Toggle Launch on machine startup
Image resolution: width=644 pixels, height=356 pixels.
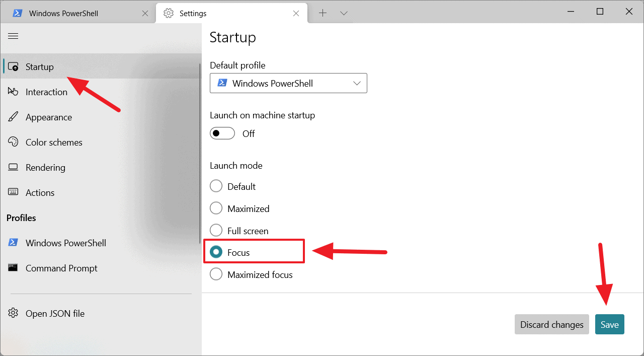[222, 133]
